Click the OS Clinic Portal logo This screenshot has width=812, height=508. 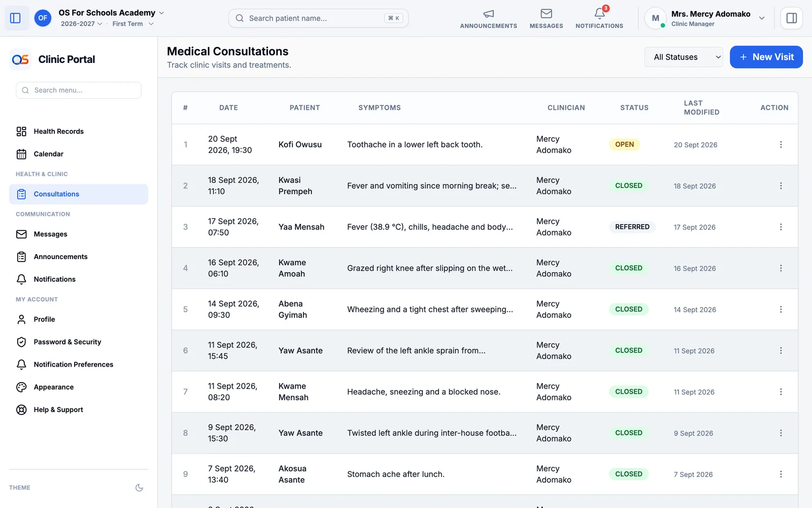point(20,59)
